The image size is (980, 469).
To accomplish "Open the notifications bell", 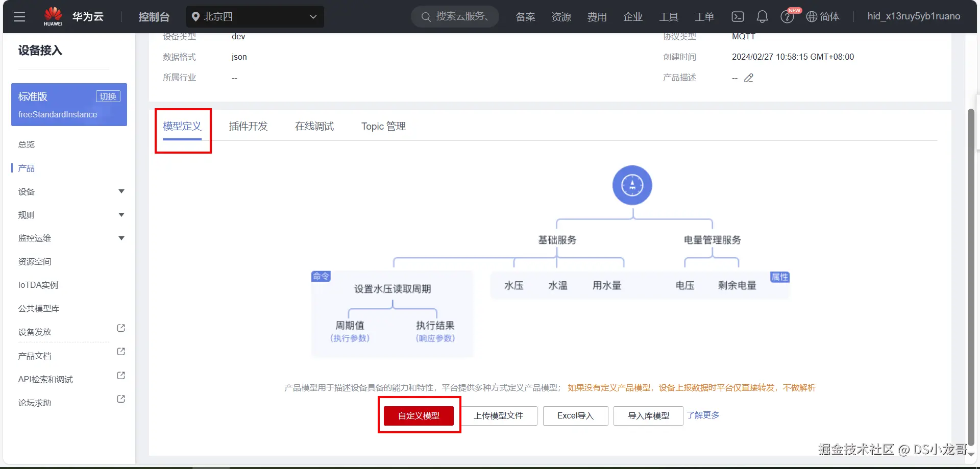I will pyautogui.click(x=762, y=17).
